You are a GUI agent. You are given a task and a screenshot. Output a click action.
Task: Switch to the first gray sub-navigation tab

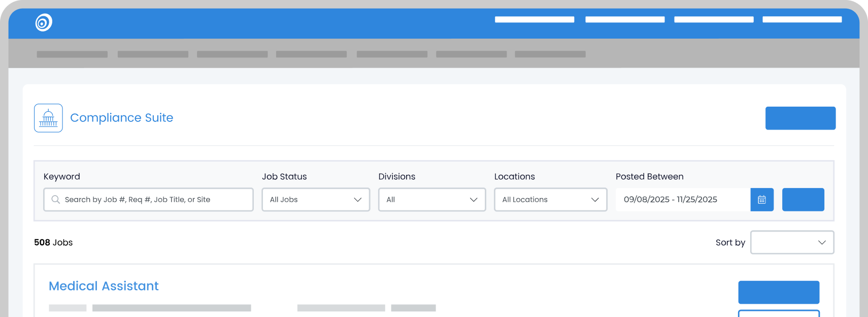[72, 54]
